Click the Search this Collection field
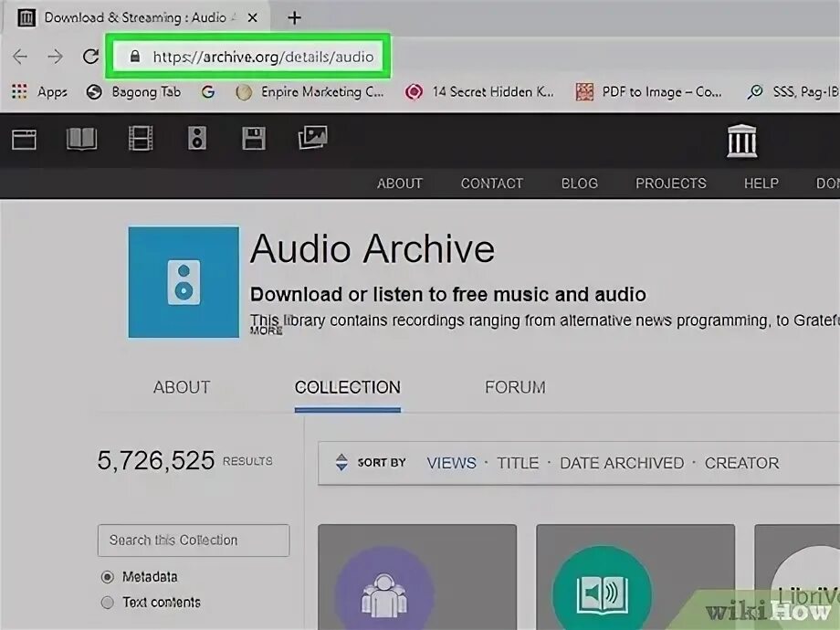The image size is (840, 630). pyautogui.click(x=194, y=541)
